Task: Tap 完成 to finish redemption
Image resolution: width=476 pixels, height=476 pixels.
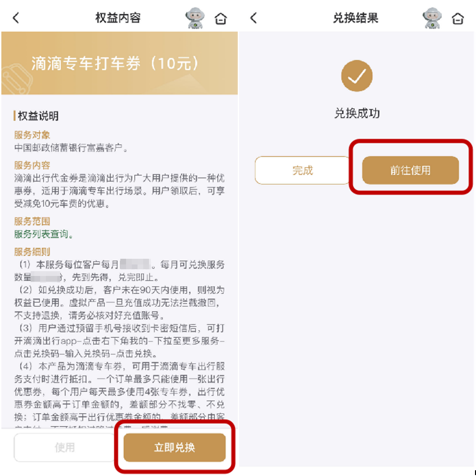Action: point(302,170)
